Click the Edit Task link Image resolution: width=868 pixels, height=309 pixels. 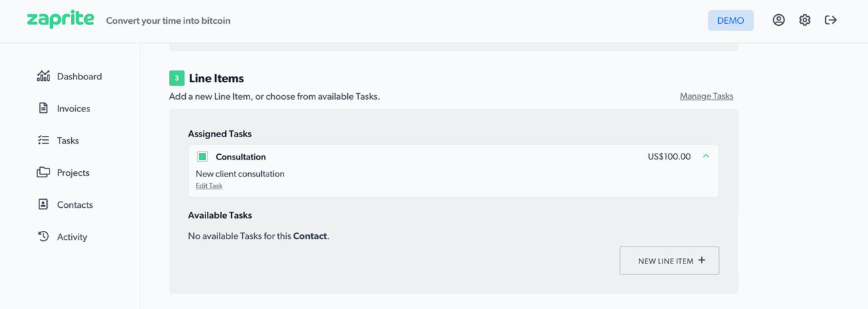click(209, 186)
